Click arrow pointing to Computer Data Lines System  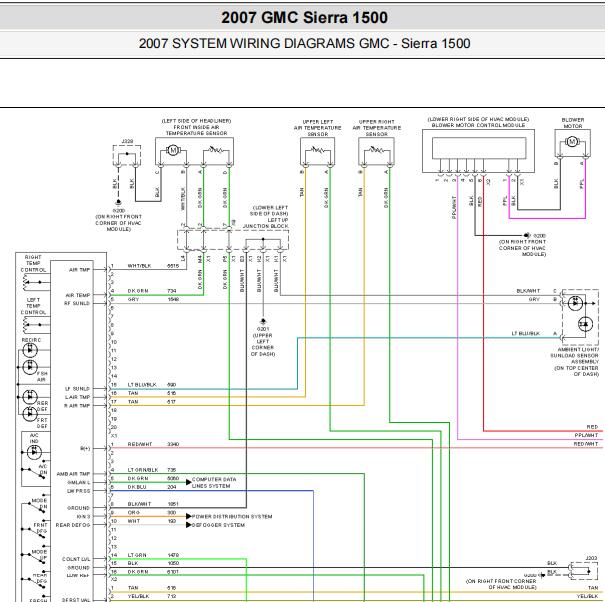click(189, 482)
